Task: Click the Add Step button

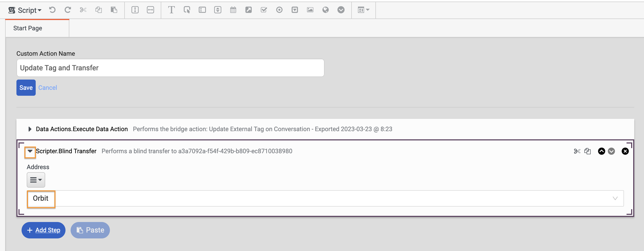Action: pyautogui.click(x=43, y=230)
